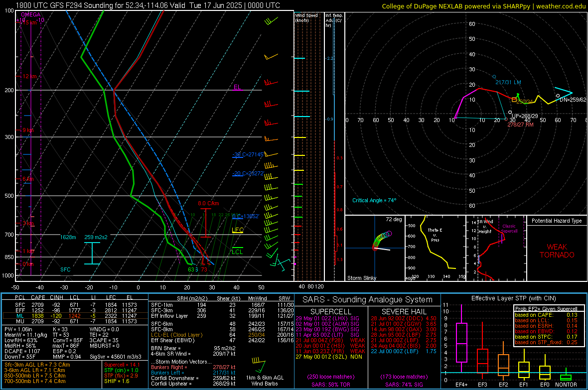Click the magenta EL label on the skew-T
The height and width of the screenshot is (390, 588).
237,87
